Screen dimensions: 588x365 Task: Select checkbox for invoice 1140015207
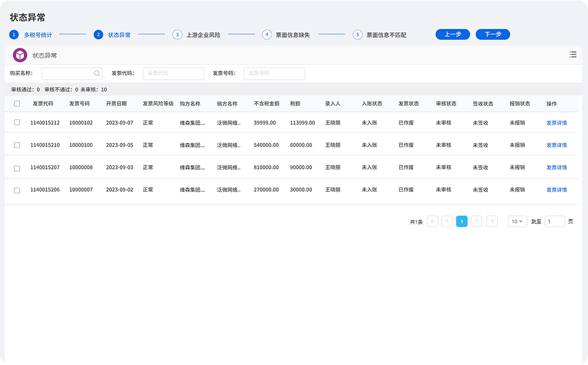(17, 168)
